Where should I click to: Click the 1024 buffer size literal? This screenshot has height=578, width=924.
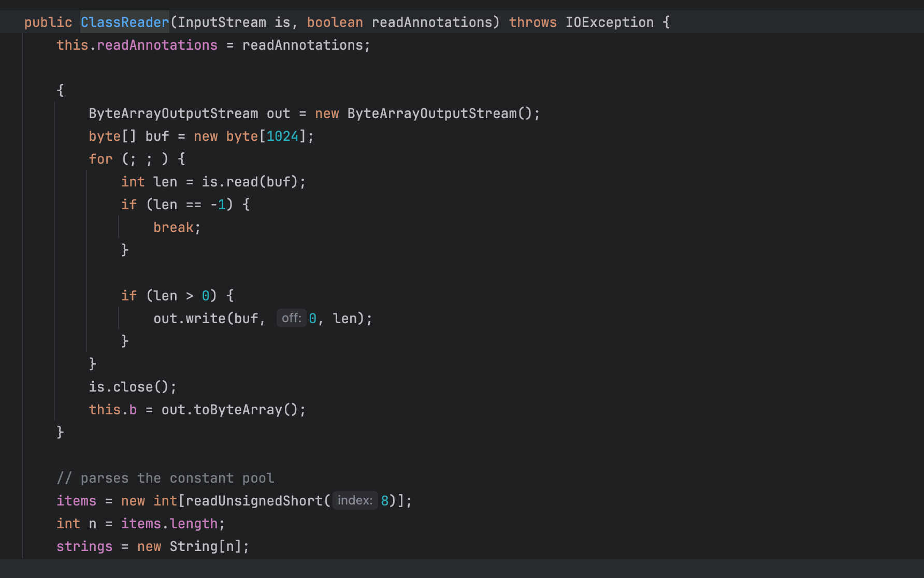click(x=282, y=136)
